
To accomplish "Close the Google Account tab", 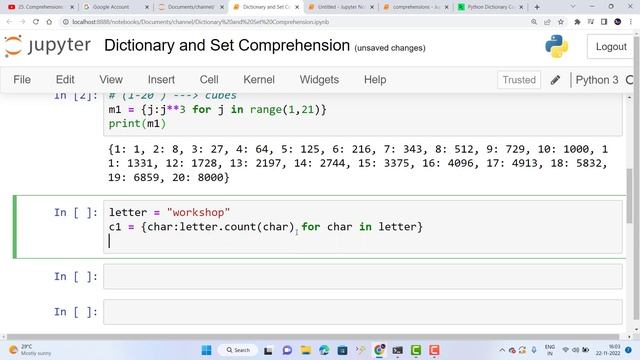I will tap(147, 7).
